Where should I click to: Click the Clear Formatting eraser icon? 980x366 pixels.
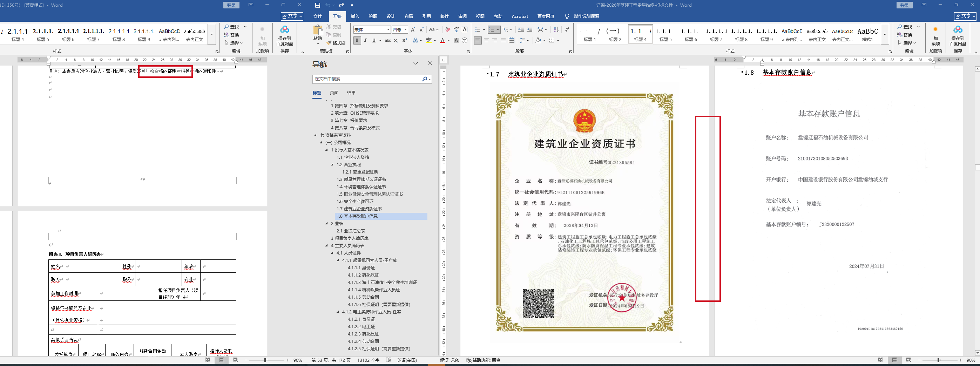[447, 30]
